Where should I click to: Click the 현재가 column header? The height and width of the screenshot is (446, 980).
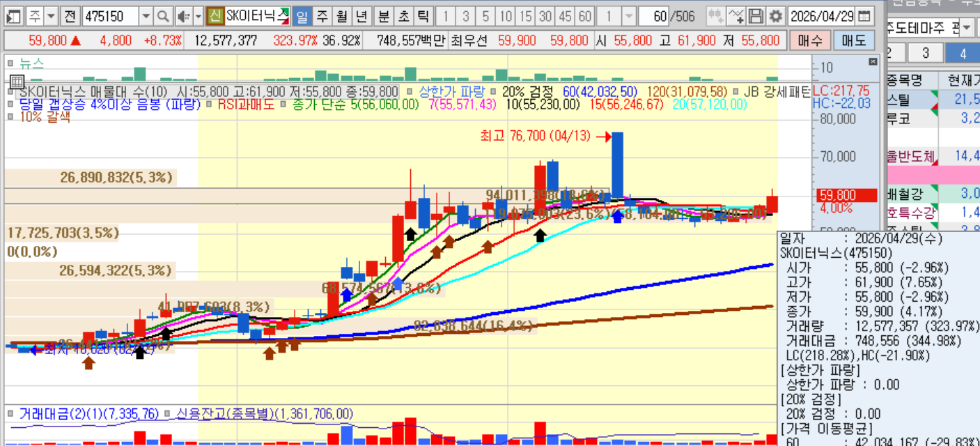click(960, 79)
